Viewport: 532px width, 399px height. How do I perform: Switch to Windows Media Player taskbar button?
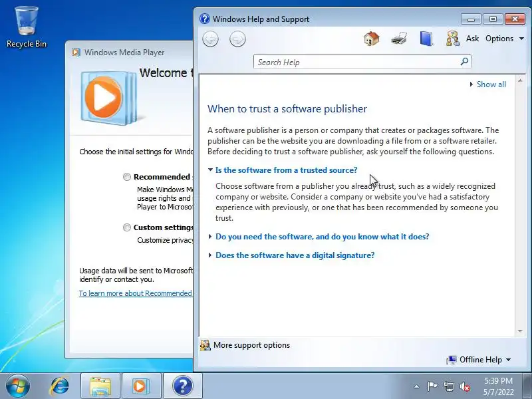click(x=141, y=386)
